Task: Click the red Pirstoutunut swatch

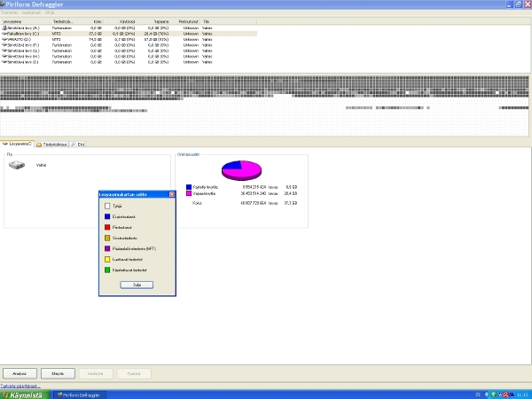Action: [x=107, y=227]
